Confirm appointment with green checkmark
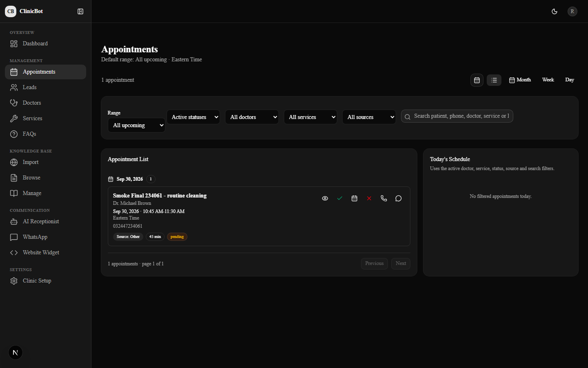This screenshot has height=368, width=588. (x=340, y=198)
